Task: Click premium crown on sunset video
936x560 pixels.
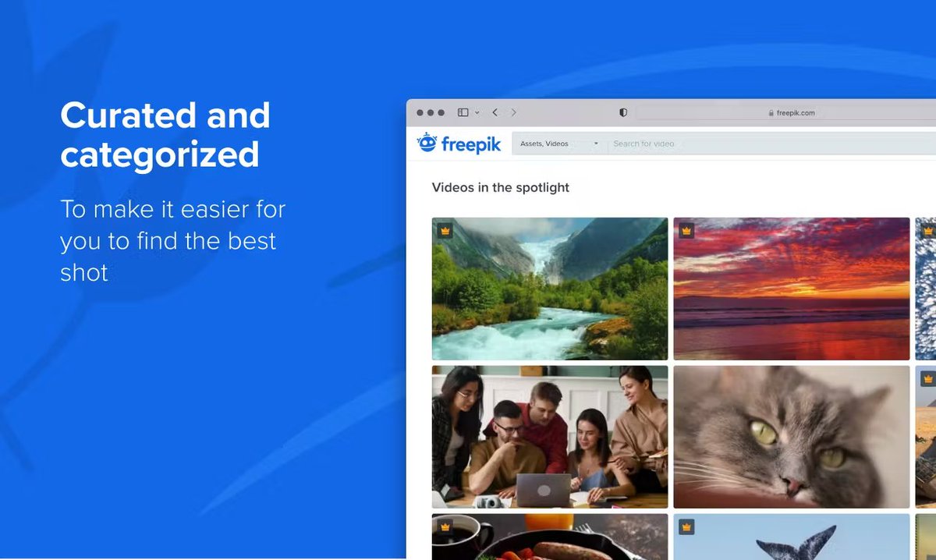Action: point(686,231)
